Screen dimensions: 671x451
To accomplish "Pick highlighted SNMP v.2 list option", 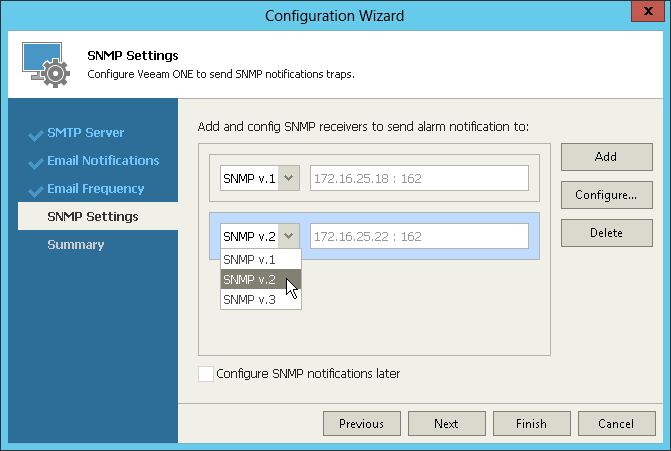I will [x=260, y=279].
